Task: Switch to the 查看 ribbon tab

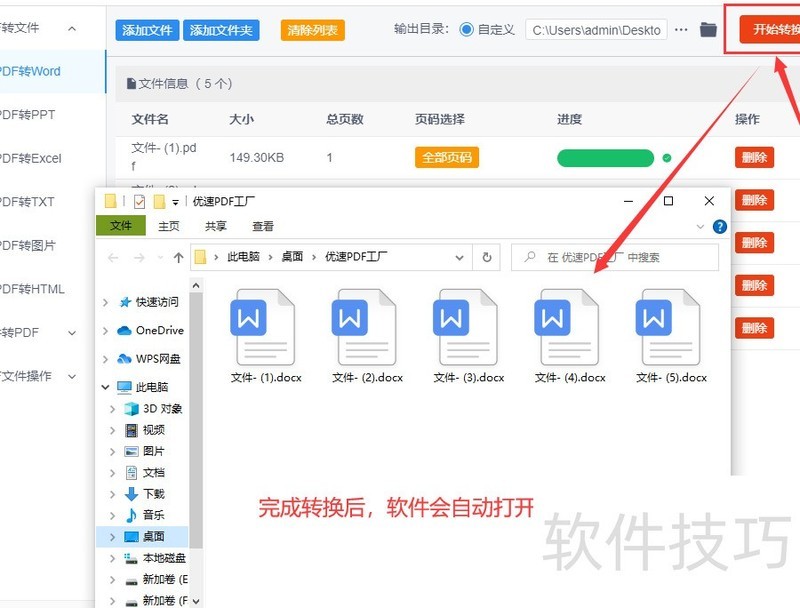Action: [263, 226]
